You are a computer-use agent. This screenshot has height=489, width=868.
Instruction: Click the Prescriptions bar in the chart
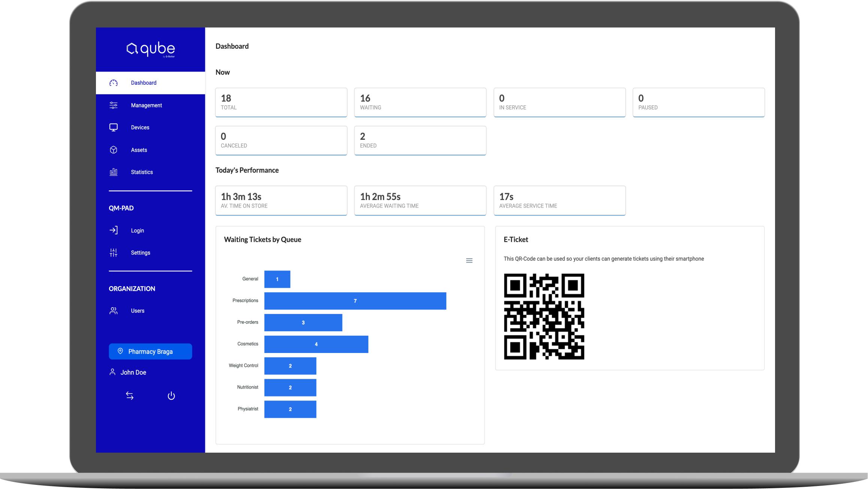pyautogui.click(x=355, y=301)
